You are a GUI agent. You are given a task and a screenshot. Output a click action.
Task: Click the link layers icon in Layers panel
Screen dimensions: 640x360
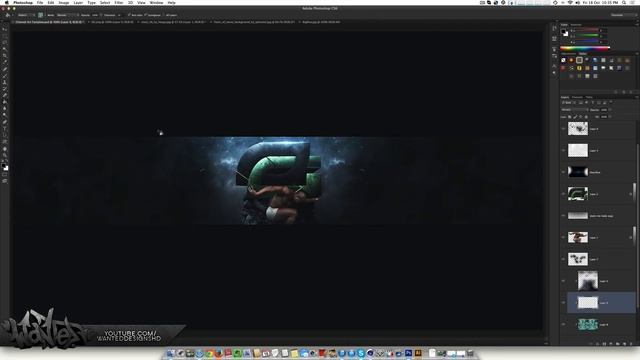(x=591, y=344)
